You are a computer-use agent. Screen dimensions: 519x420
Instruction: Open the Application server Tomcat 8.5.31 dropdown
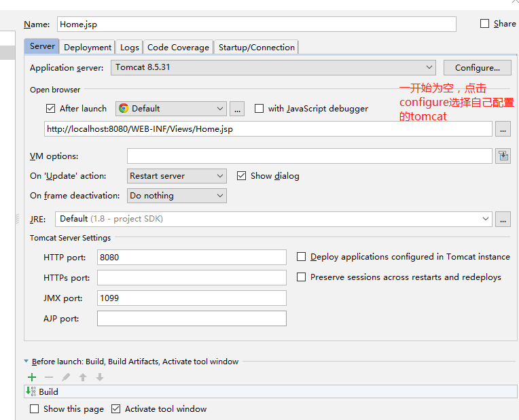click(x=273, y=67)
